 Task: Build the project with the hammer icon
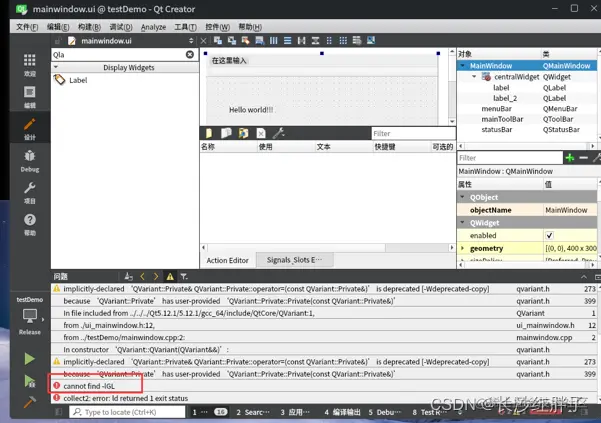point(30,402)
